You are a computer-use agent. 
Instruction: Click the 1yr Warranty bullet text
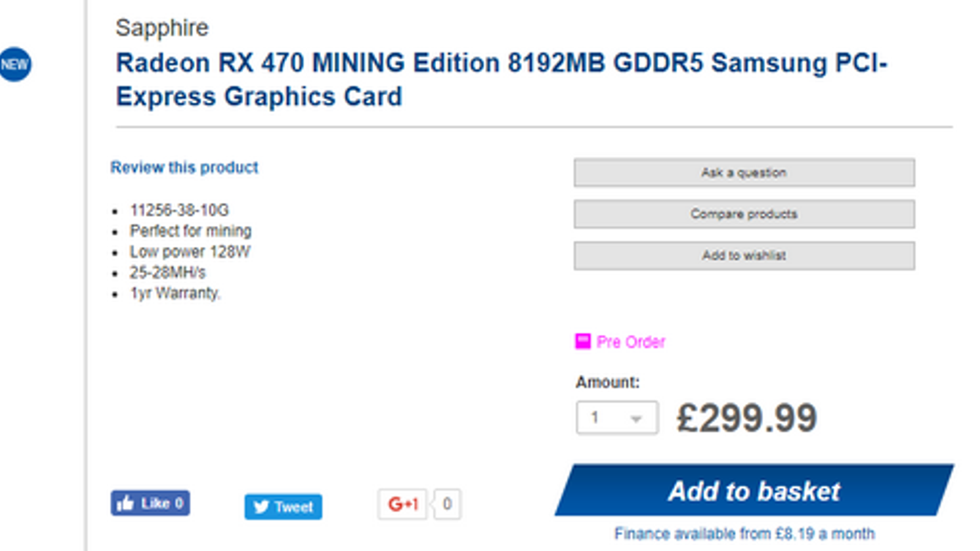click(175, 294)
